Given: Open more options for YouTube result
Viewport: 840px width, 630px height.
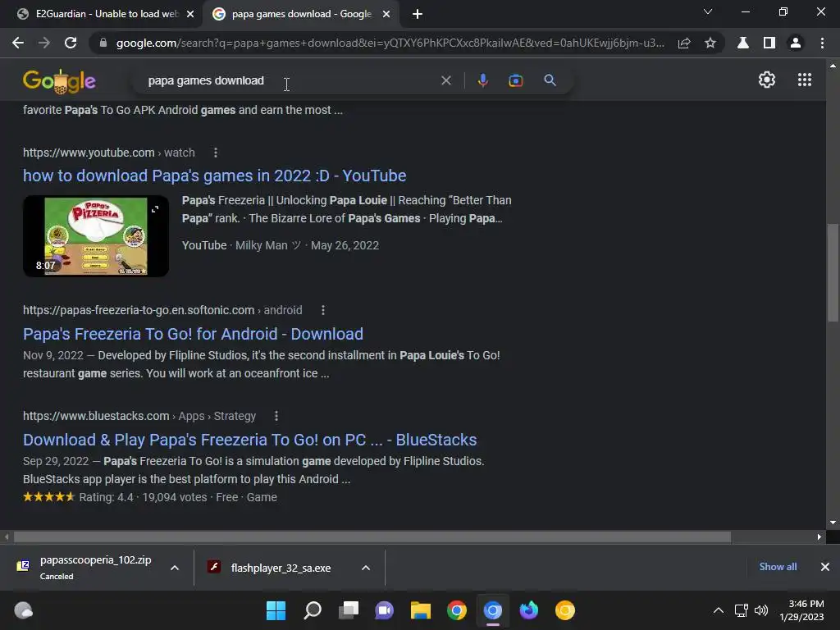Looking at the screenshot, I should point(216,153).
